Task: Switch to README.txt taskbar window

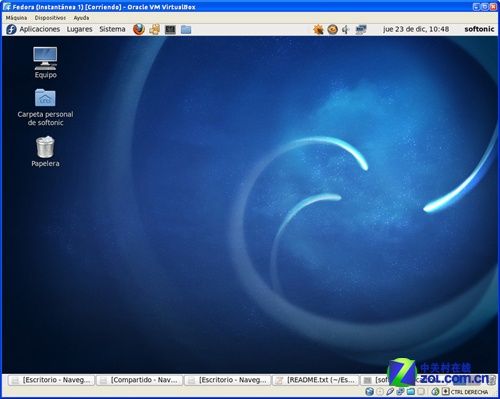Action: pyautogui.click(x=316, y=380)
